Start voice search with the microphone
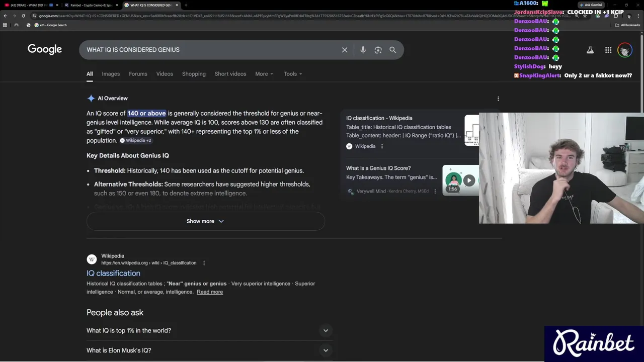This screenshot has height=362, width=644. tap(363, 50)
